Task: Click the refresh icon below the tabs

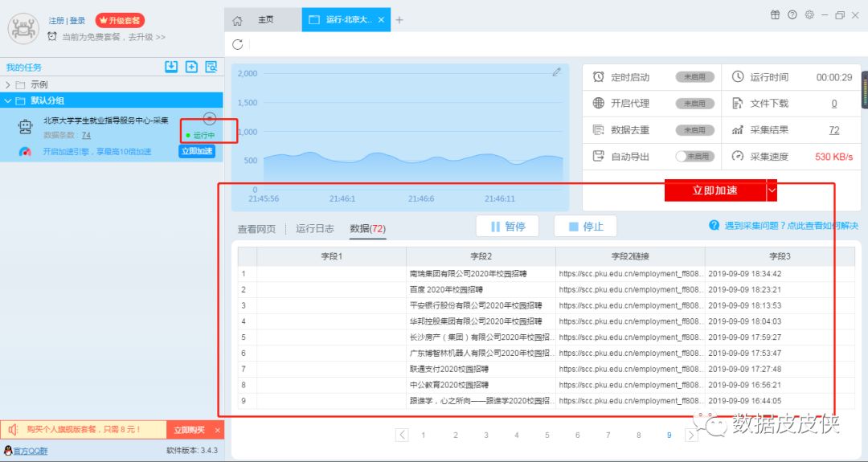Action: coord(237,45)
